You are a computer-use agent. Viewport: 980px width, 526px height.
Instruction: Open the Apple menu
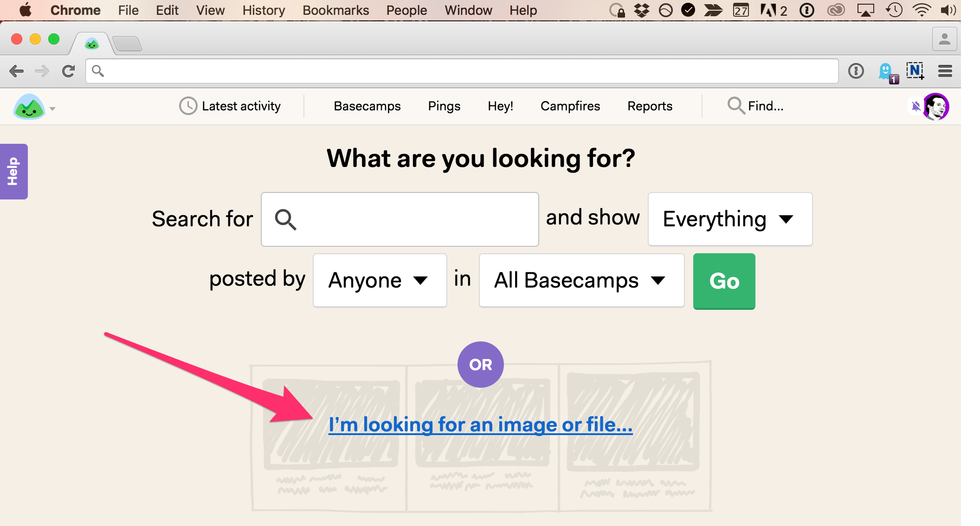pyautogui.click(x=26, y=10)
